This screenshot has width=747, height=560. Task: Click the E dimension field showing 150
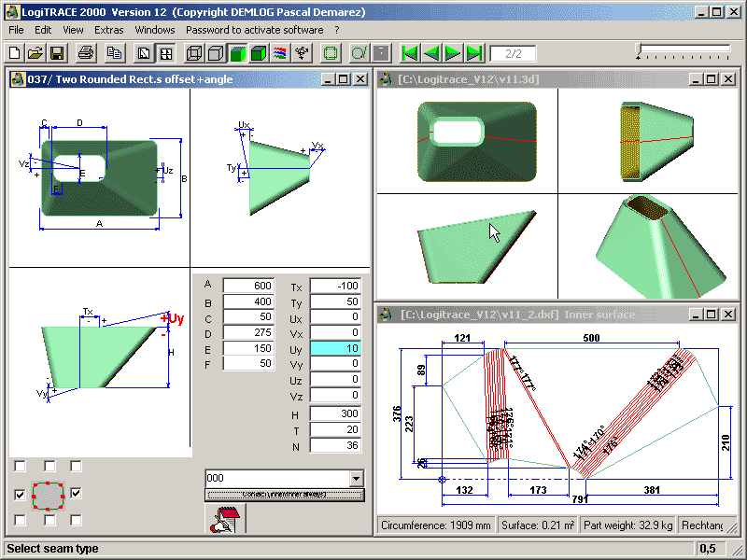248,348
